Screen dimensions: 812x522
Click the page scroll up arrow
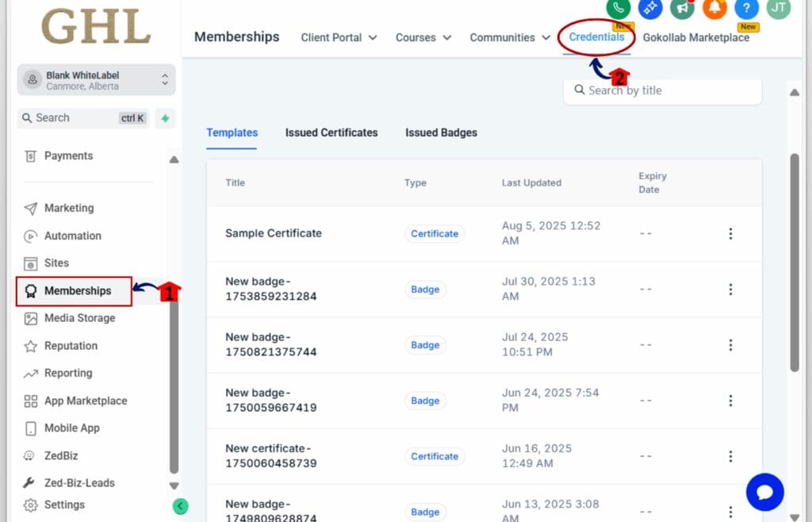pyautogui.click(x=795, y=92)
